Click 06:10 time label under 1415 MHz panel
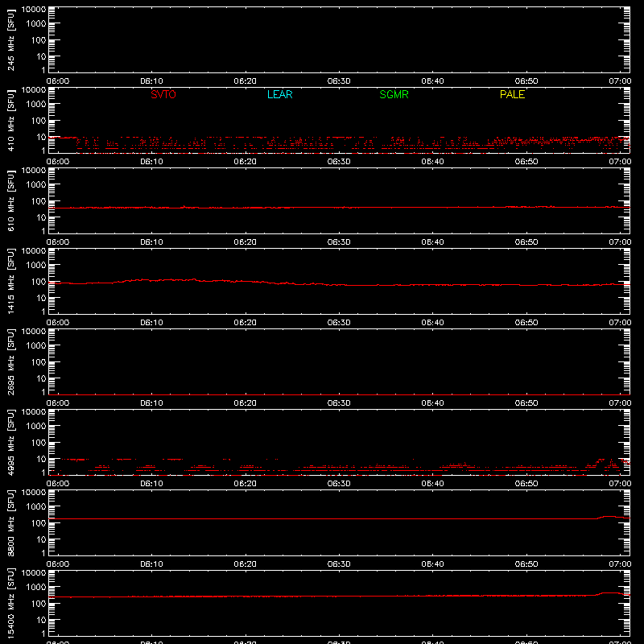Screen dimensions: 644x644 (x=151, y=323)
